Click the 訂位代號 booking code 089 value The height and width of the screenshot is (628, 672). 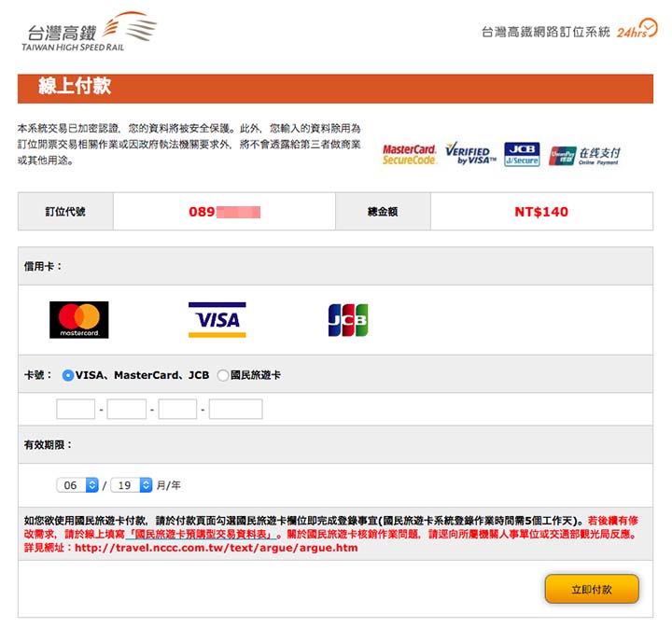point(224,212)
